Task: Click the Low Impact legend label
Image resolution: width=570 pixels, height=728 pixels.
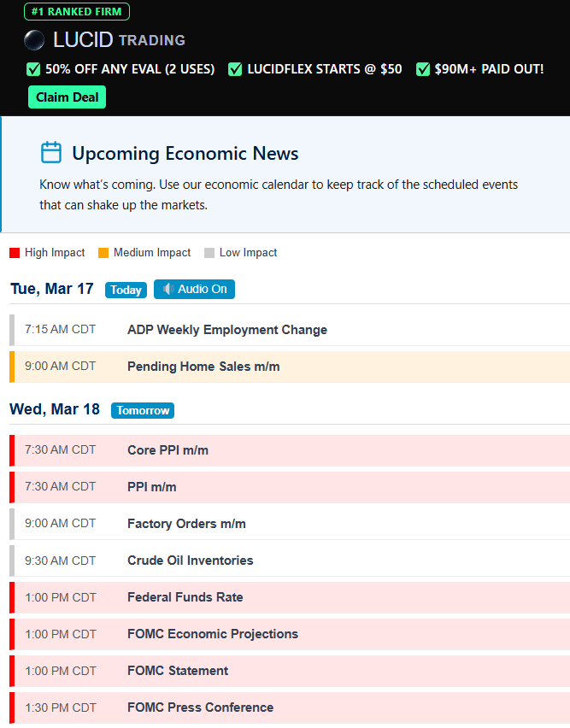Action: (249, 253)
